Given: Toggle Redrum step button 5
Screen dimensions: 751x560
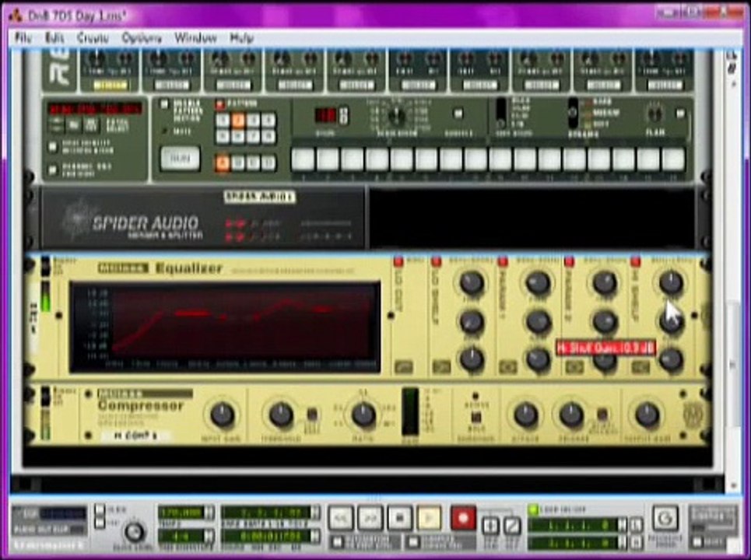Looking at the screenshot, I should point(402,159).
